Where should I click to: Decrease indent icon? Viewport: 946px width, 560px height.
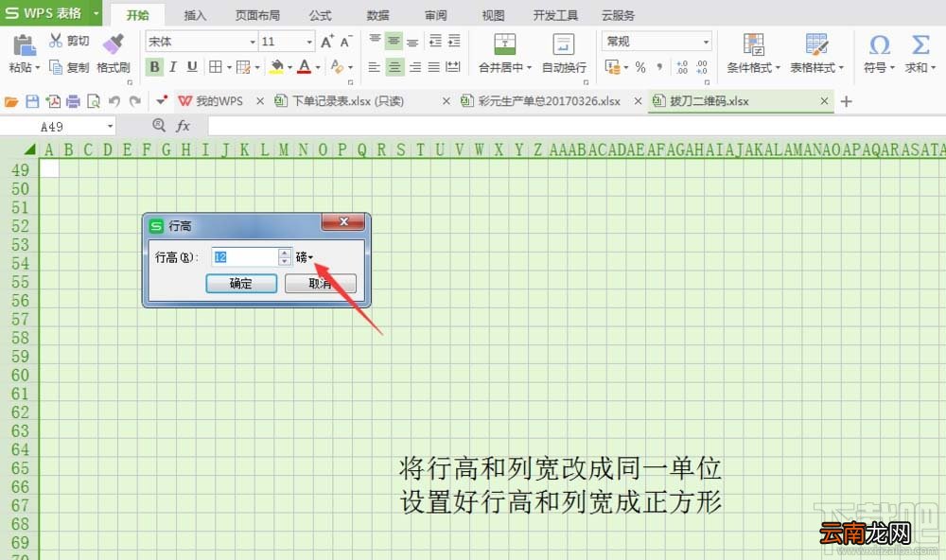[x=435, y=41]
